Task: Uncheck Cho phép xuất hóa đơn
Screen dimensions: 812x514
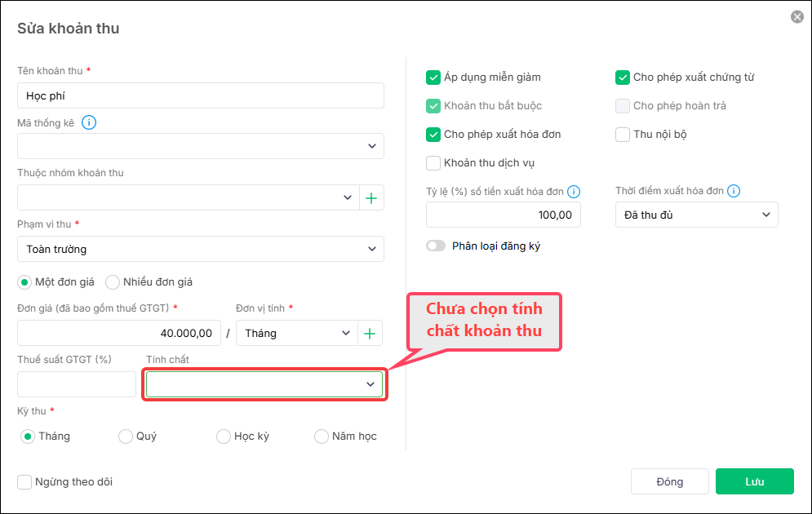Action: tap(433, 135)
